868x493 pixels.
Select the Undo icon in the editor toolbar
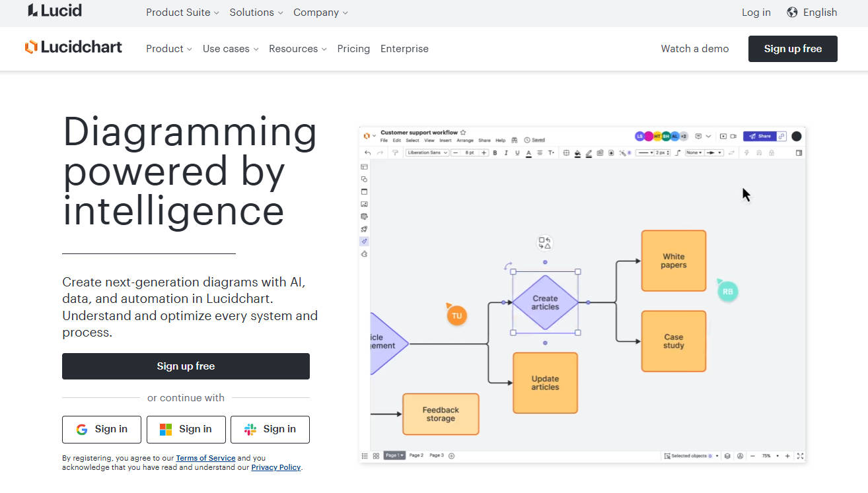367,152
